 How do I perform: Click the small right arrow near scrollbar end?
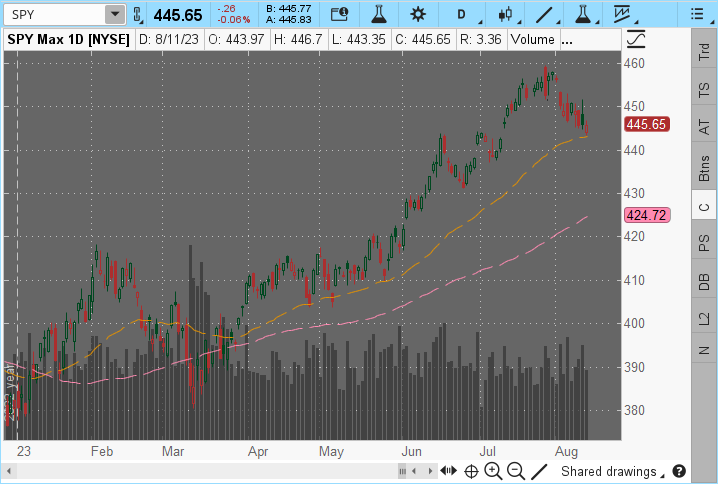tap(430, 471)
